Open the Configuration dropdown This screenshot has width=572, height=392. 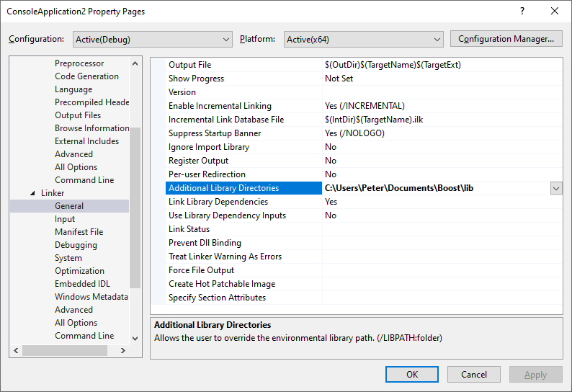click(x=151, y=39)
